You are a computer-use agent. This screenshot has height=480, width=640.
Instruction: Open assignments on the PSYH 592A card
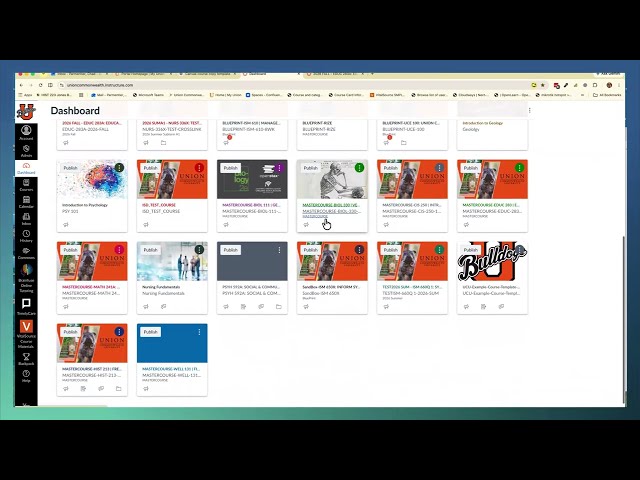coord(243,307)
